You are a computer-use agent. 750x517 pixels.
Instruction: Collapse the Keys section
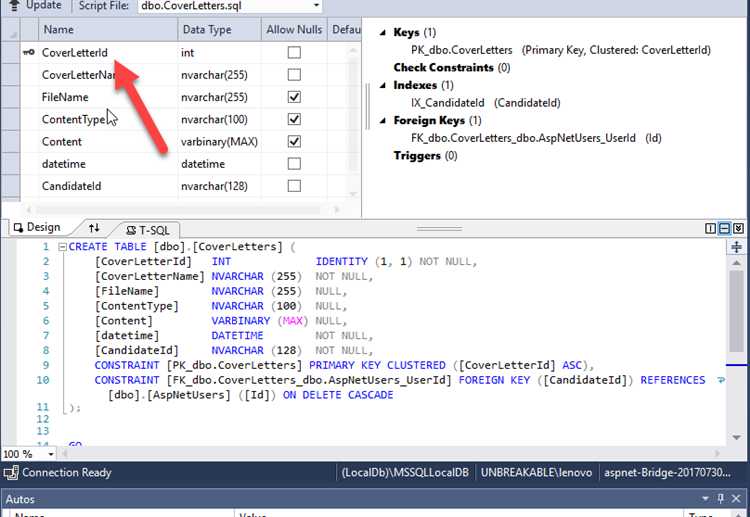pyautogui.click(x=384, y=33)
